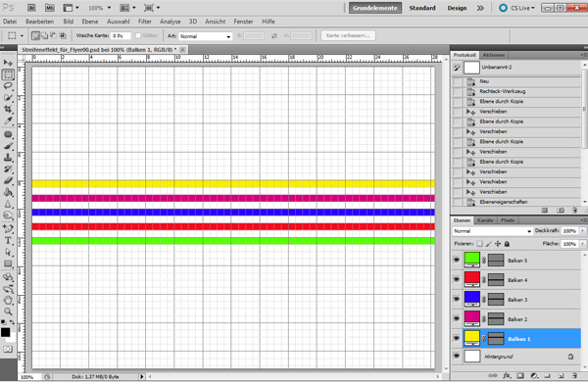Select the Spot Healing Brush tool
The width and height of the screenshot is (588, 382).
pyautogui.click(x=8, y=134)
